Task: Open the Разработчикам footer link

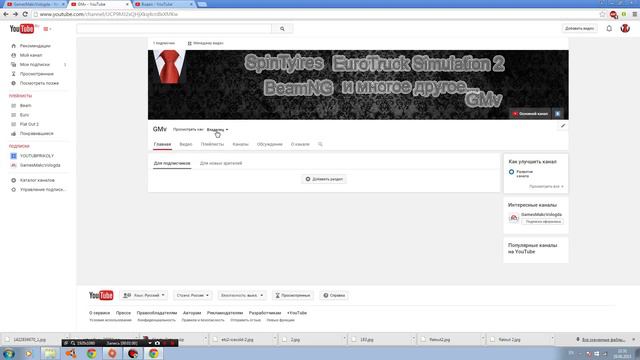Action: pyautogui.click(x=265, y=313)
